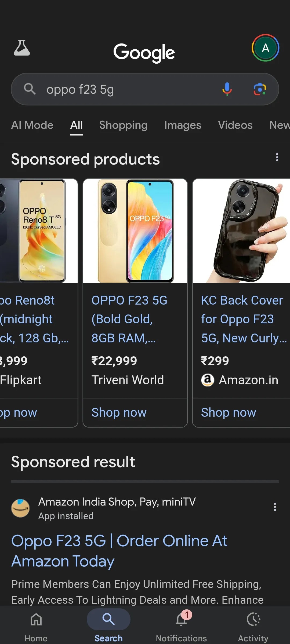This screenshot has width=290, height=644.
Task: Switch to the Shopping tab
Action: pyautogui.click(x=123, y=125)
